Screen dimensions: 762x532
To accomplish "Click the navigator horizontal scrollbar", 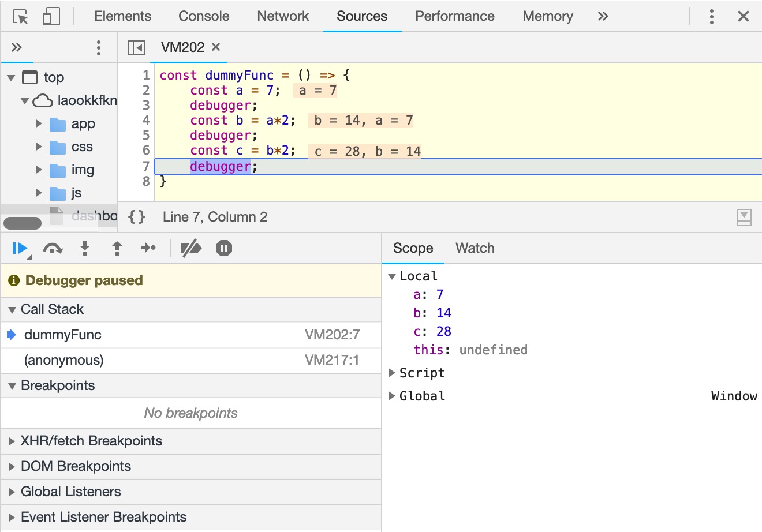I will [x=23, y=223].
